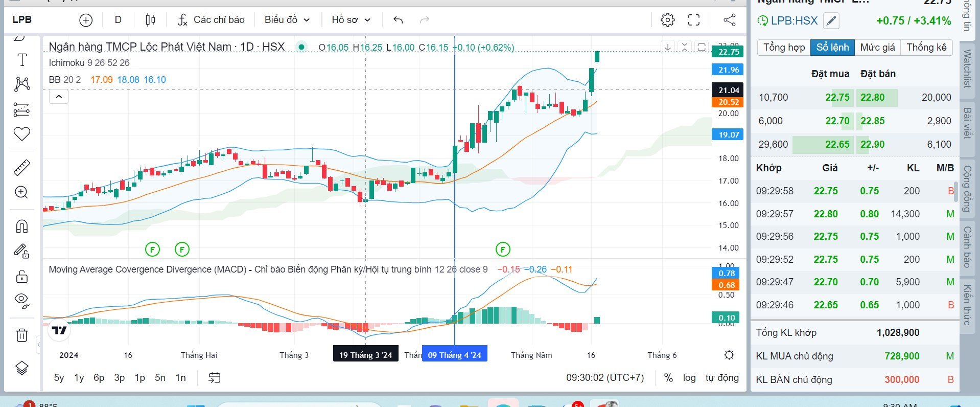Open the favorites heart icon

tap(22, 134)
